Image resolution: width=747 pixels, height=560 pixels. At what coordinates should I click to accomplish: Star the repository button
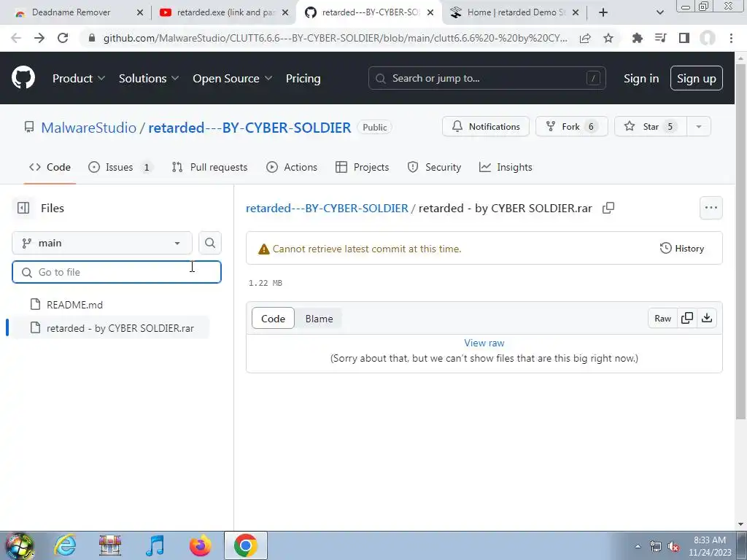tap(650, 126)
